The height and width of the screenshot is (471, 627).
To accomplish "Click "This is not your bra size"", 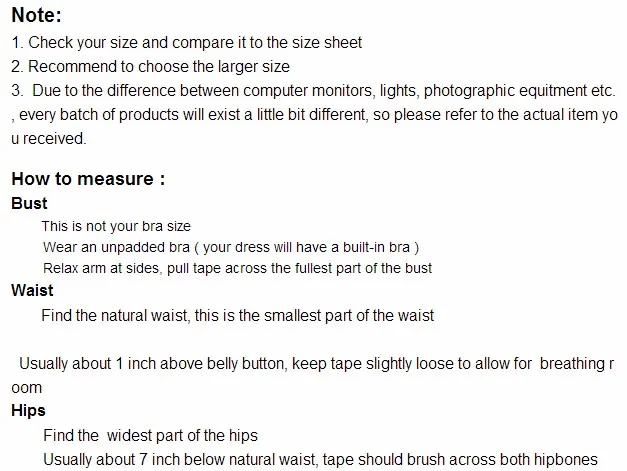I will 116,226.
